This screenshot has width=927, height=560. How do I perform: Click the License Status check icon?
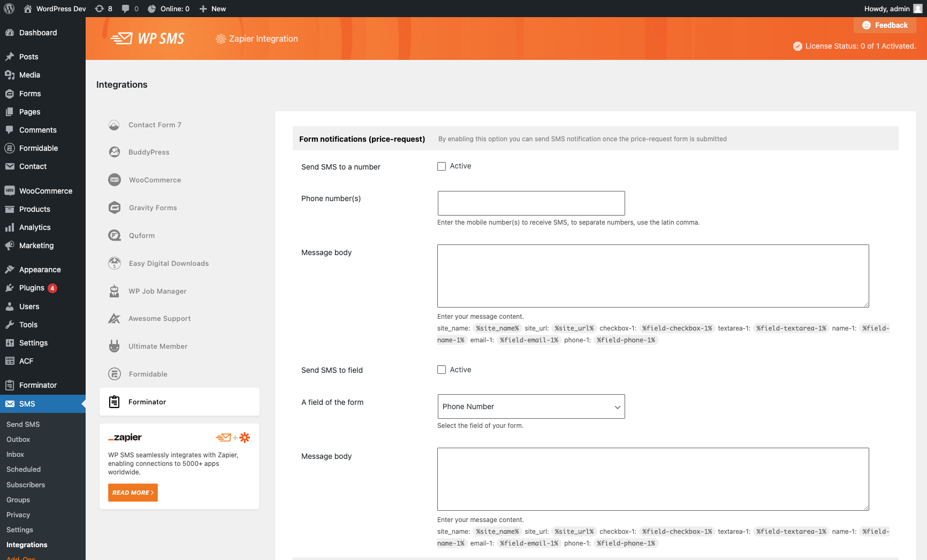797,46
